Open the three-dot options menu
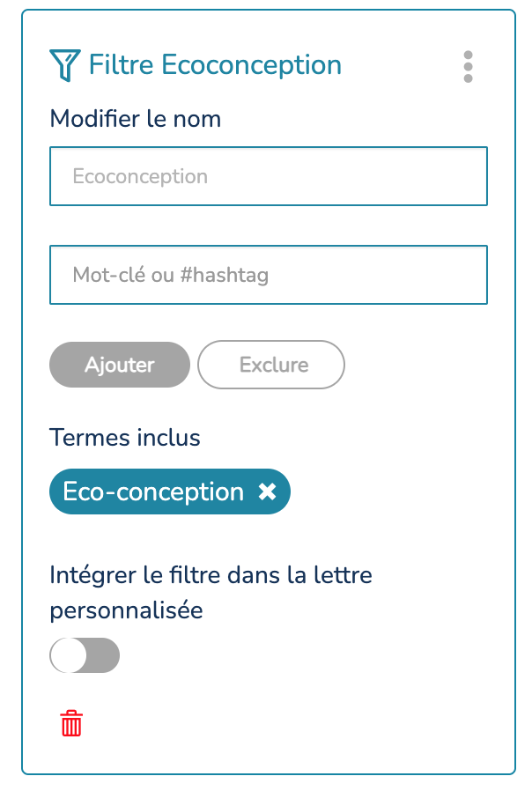Viewport: 532px width, 791px height. pyautogui.click(x=468, y=67)
